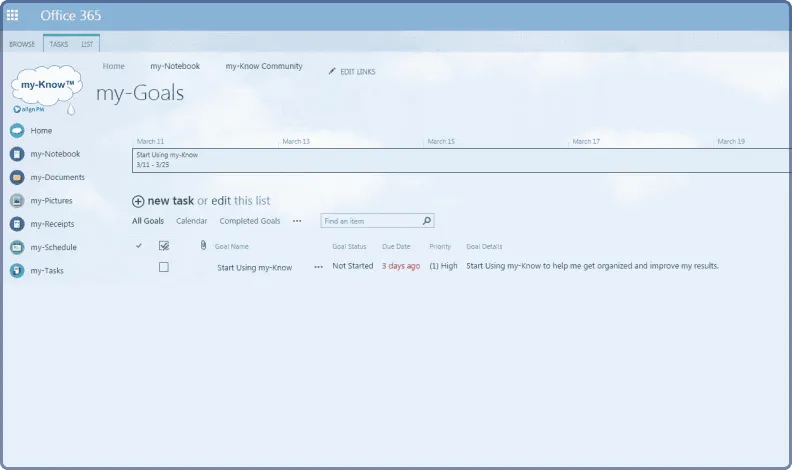The image size is (792, 470).
Task: Open my-Pictures in the left sidebar
Action: pos(51,200)
